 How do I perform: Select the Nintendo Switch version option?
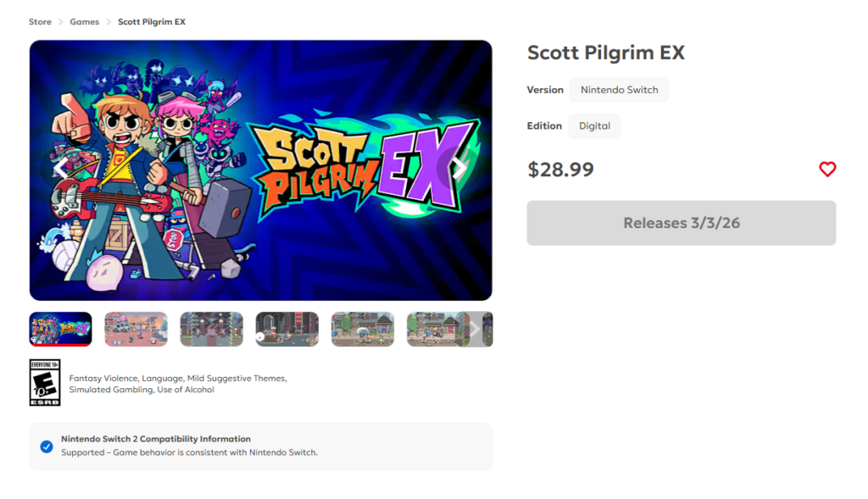(x=619, y=90)
